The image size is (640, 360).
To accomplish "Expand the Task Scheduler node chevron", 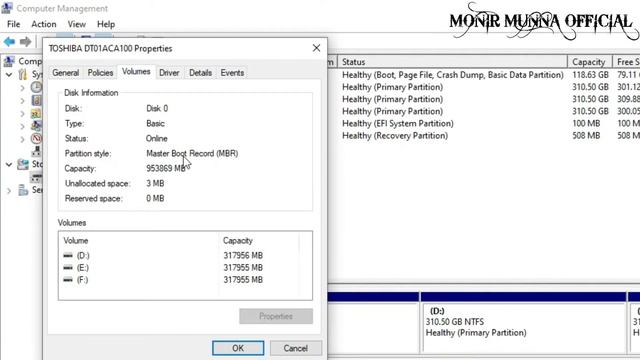I will [22, 88].
